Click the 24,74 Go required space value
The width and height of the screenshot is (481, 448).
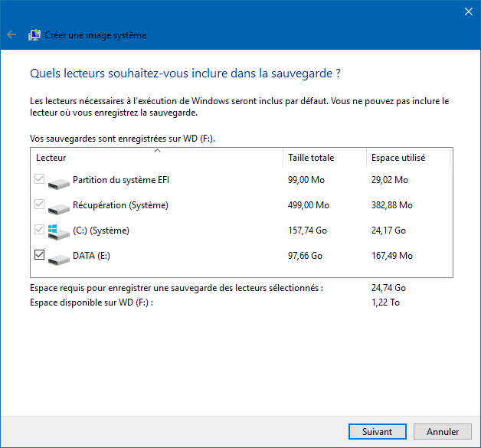click(x=388, y=288)
